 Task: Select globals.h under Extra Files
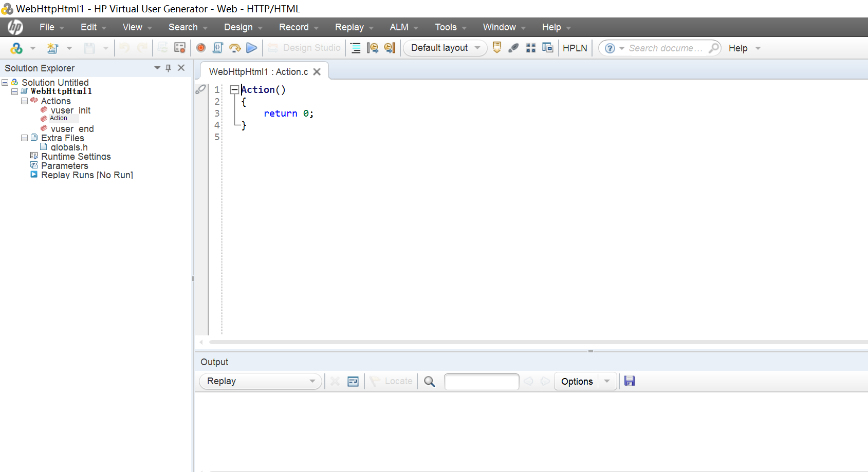(x=69, y=147)
